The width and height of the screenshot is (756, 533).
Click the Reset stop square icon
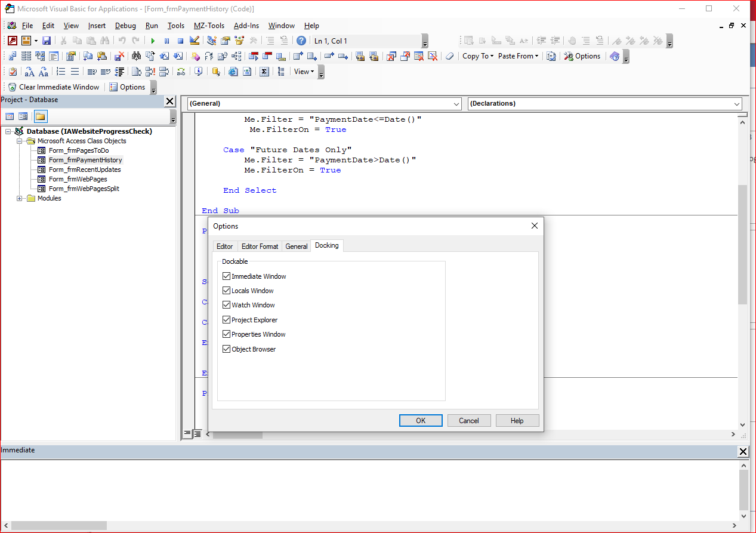[180, 41]
